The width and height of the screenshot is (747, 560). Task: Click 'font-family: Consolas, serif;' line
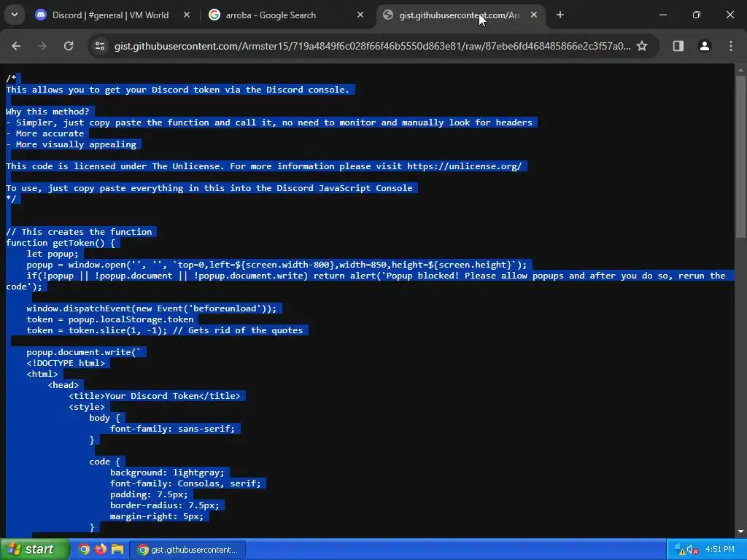click(x=185, y=484)
